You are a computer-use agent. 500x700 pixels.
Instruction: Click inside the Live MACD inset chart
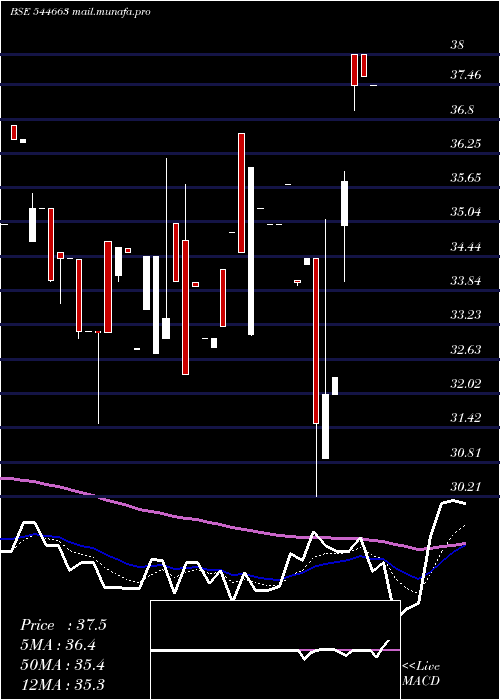275,650
